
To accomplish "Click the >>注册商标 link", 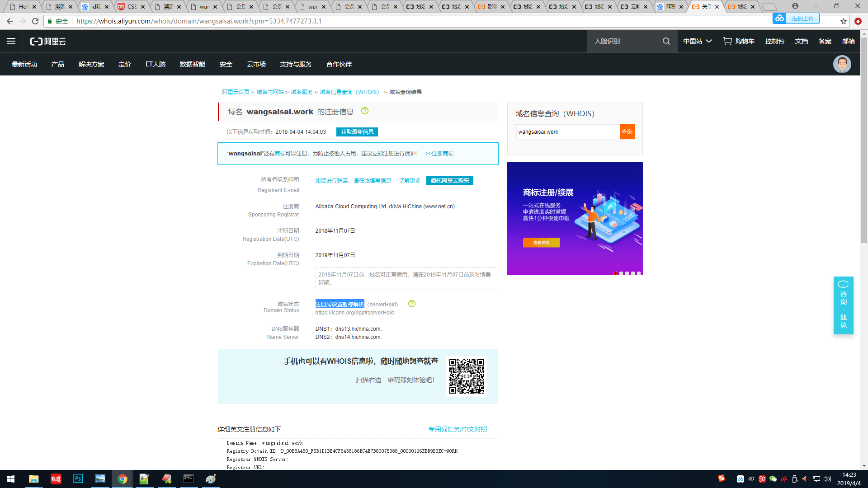I will click(439, 154).
